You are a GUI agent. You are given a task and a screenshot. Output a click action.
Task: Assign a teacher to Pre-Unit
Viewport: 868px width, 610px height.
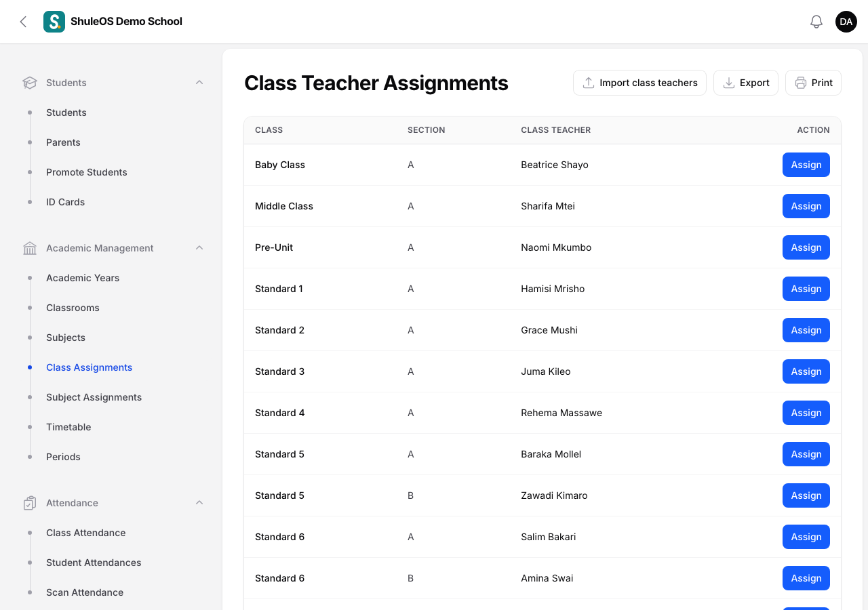806,247
